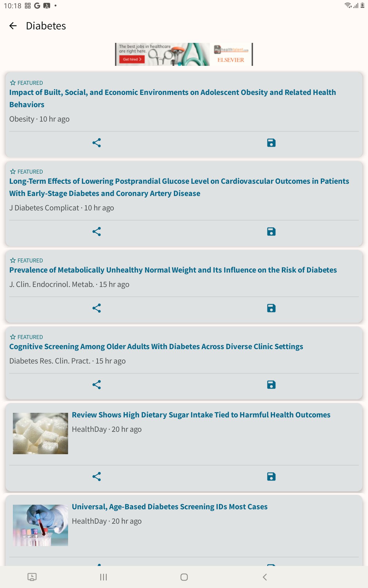Tap the Elsevier healthcare jobs ad banner
The image size is (368, 588).
pyautogui.click(x=184, y=54)
